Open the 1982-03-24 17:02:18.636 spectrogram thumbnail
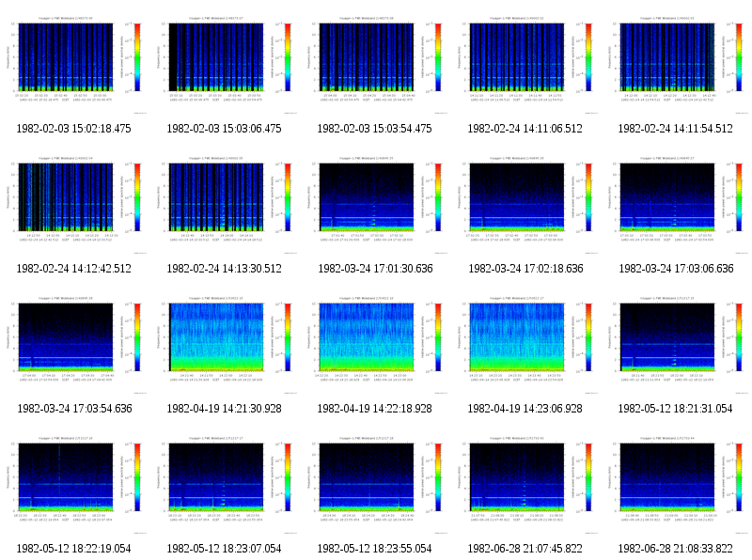The height and width of the screenshot is (560, 752). (525, 204)
